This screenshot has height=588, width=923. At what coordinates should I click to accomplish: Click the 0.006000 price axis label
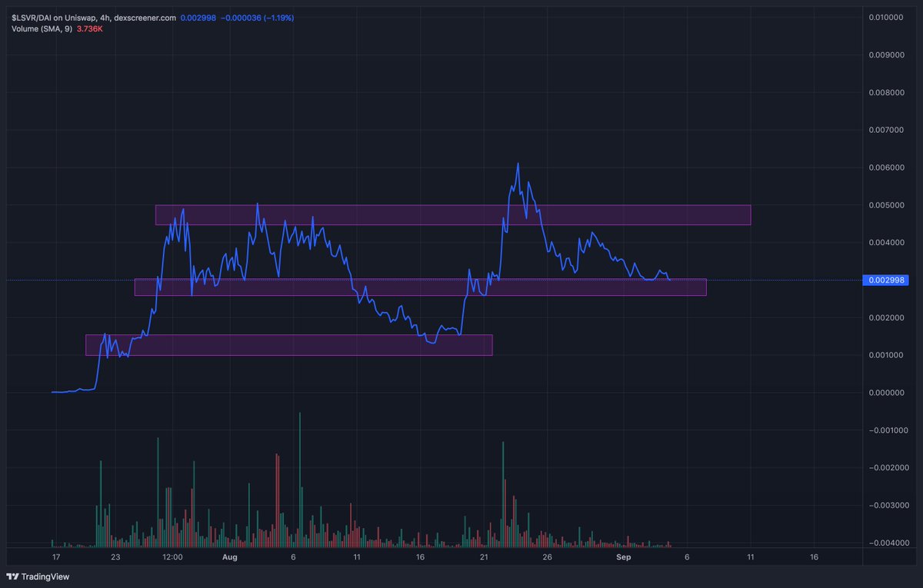click(885, 168)
